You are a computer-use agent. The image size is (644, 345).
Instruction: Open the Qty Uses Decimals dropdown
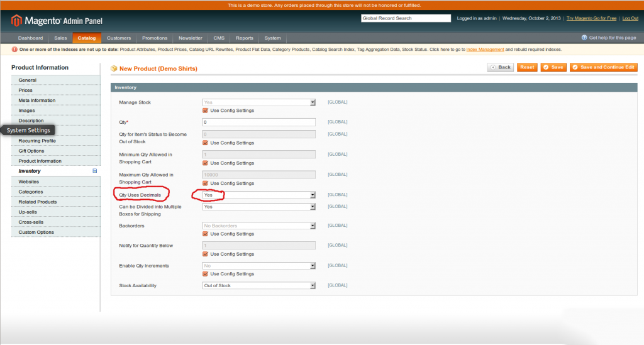(x=258, y=195)
